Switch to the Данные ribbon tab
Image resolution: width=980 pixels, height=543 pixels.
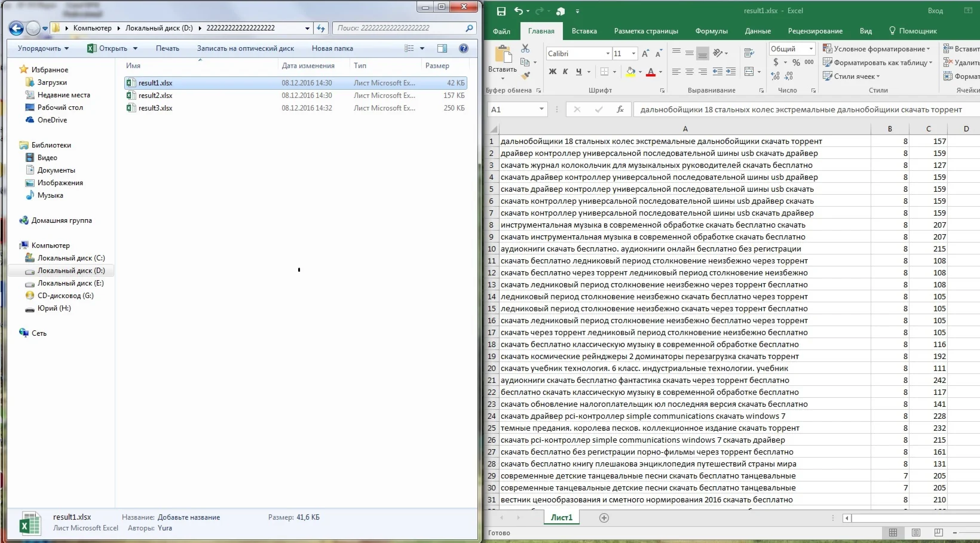click(x=758, y=31)
